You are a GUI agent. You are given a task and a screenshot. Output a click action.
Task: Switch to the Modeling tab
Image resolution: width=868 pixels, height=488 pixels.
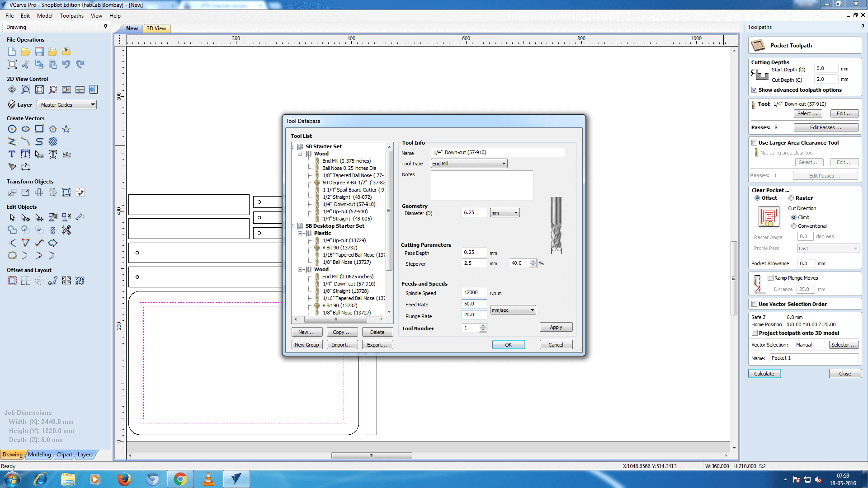coord(39,455)
